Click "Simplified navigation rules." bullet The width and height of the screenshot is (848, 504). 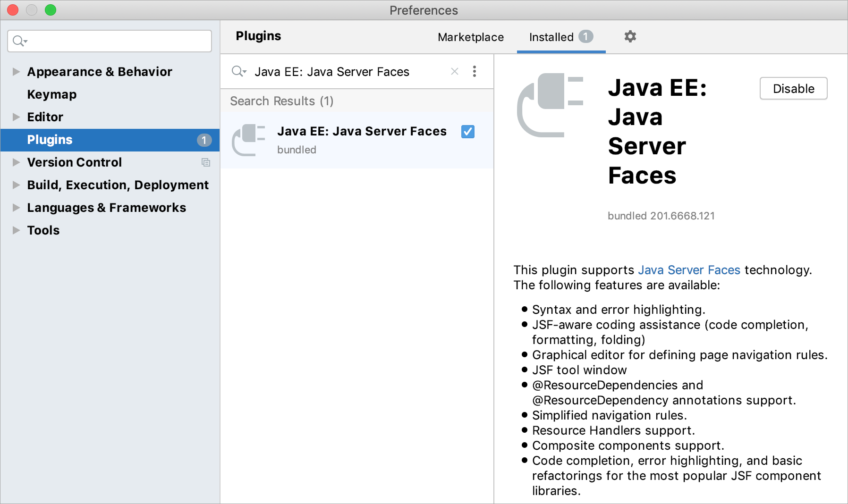[610, 415]
